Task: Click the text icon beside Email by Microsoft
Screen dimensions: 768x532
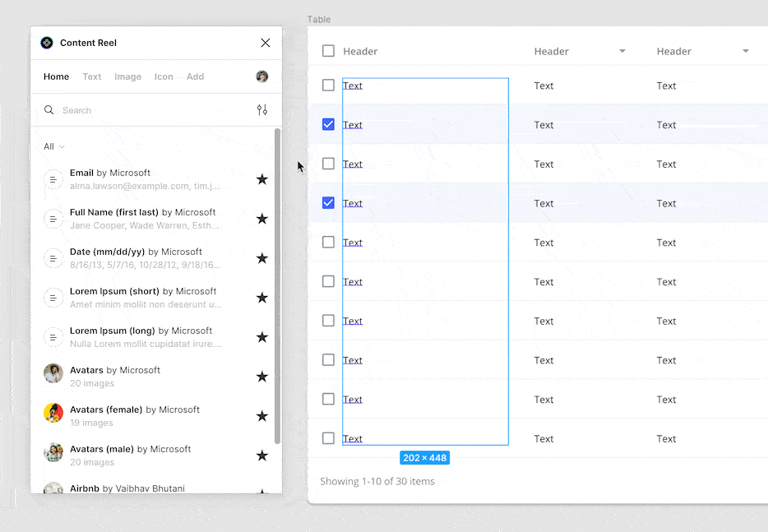Action: point(53,179)
